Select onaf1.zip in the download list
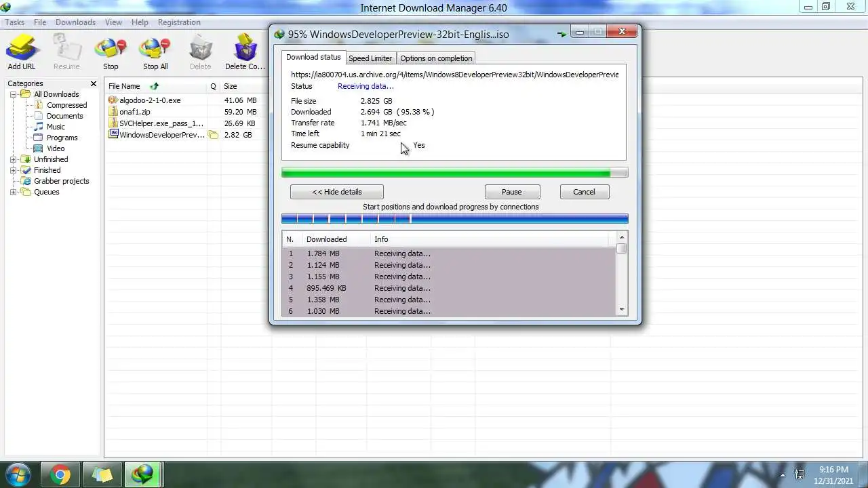The image size is (868, 488). (135, 112)
